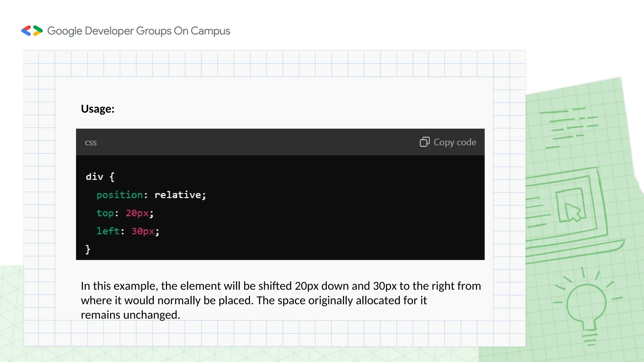This screenshot has width=644, height=362.
Task: Click the 'top' property in code
Action: click(x=105, y=213)
